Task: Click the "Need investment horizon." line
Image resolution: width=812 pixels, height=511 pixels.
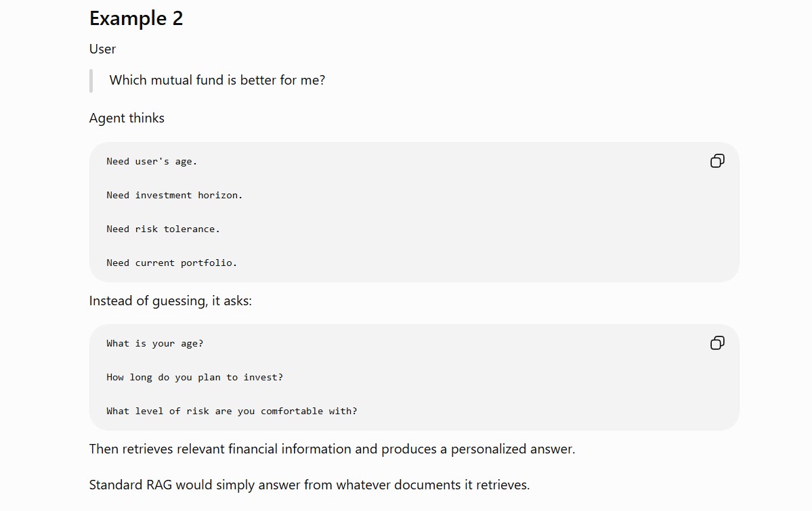Action: (175, 195)
